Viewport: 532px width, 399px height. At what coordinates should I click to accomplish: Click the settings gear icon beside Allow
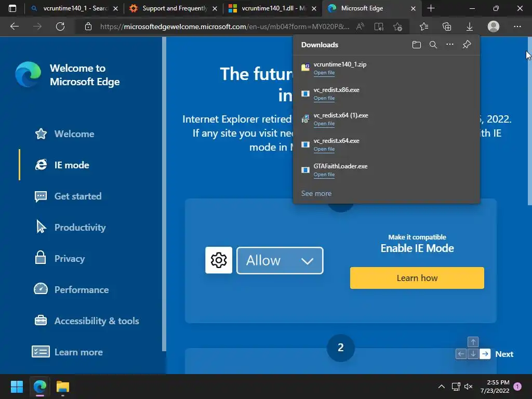point(219,260)
